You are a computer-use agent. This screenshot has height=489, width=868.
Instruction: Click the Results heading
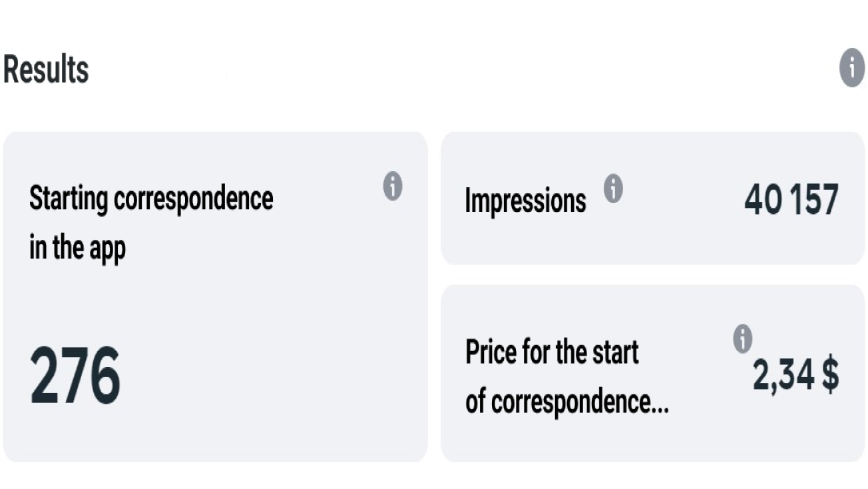tap(46, 69)
